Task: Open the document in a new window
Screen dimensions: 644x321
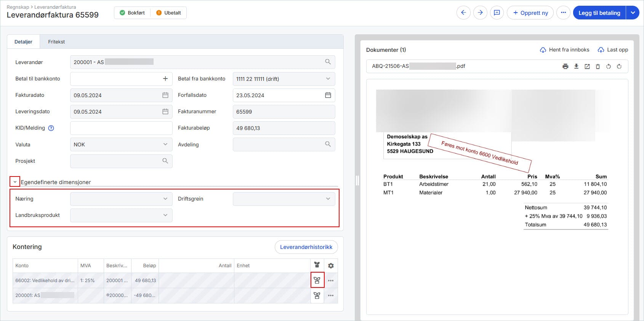Action: [x=587, y=66]
